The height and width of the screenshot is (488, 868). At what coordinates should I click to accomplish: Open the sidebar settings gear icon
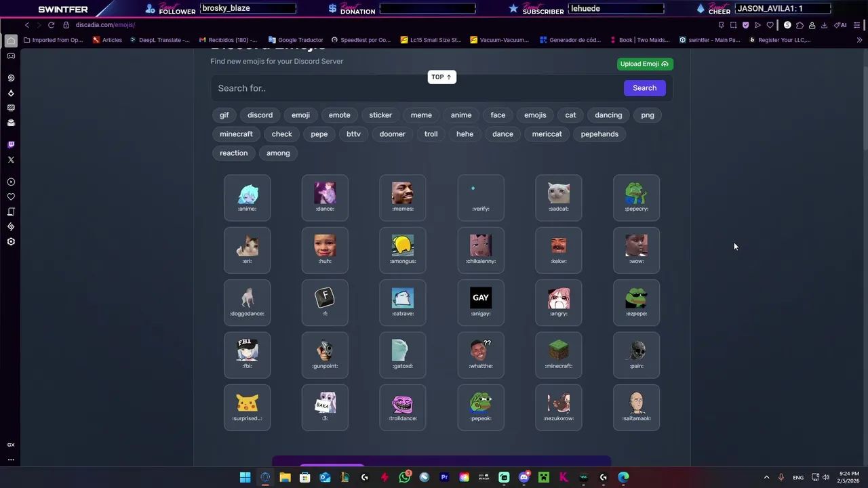11,242
